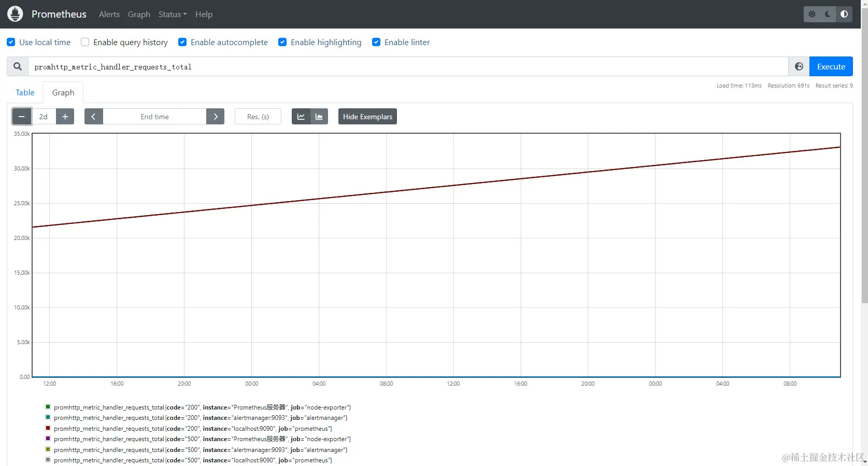This screenshot has width=868, height=466.
Task: Switch to dark theme moon icon
Action: click(828, 14)
